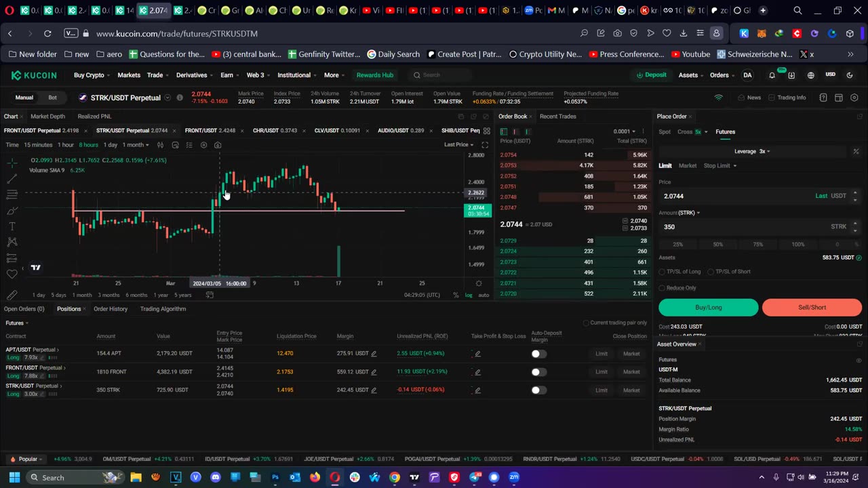
Task: Open the 0.0001 price precision dropdown
Action: pyautogui.click(x=624, y=131)
